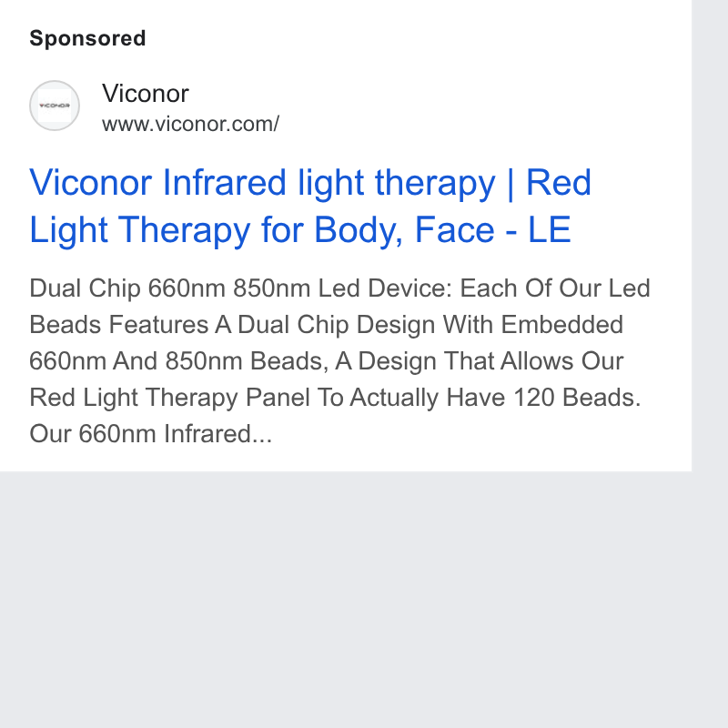Viewport: 728px width, 728px height.
Task: Open the Viconor advertiser name
Action: coord(146,94)
